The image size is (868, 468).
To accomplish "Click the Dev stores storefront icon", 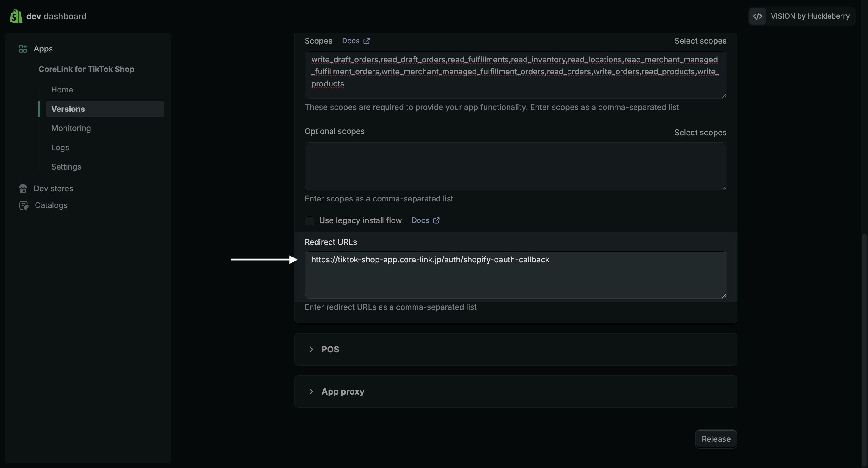I will point(23,189).
